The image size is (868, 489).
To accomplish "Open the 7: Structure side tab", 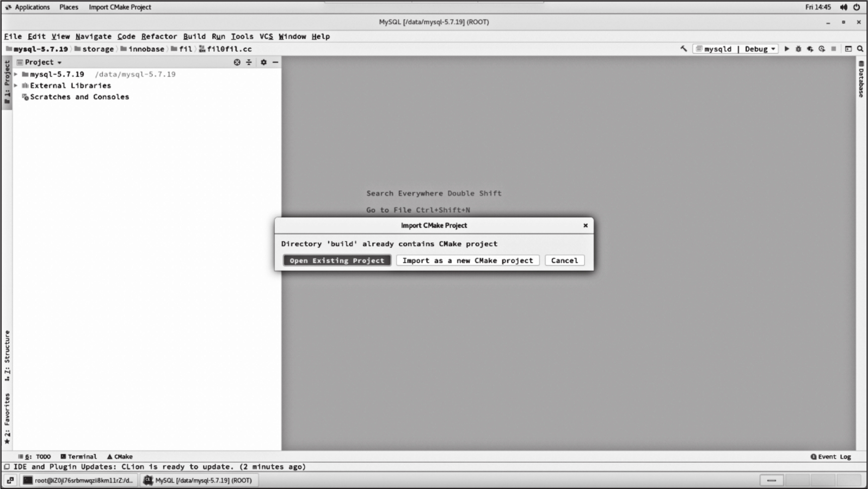I will [7, 356].
